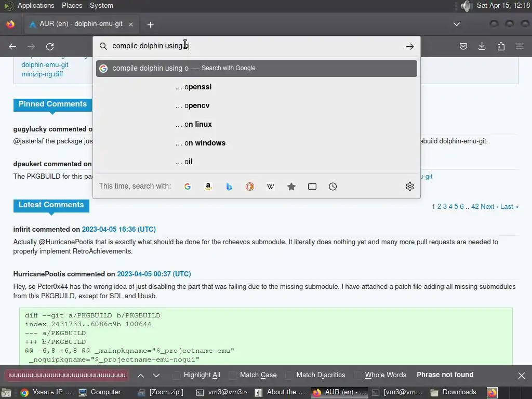Expand the list all tabs chevron

coord(457,24)
